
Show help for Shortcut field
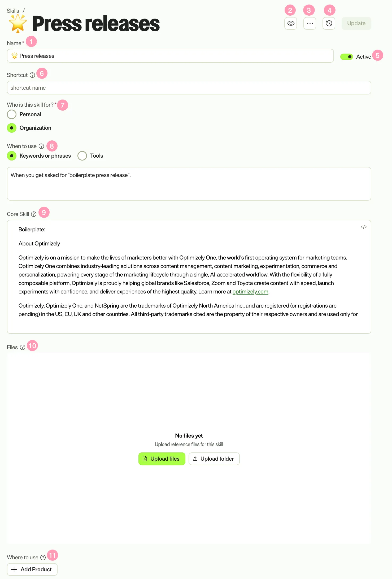pyautogui.click(x=32, y=75)
